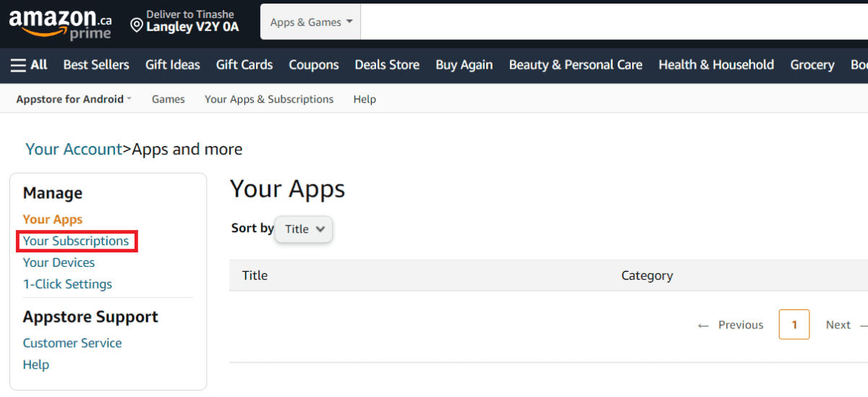Open Help under Appstore Support

point(36,364)
